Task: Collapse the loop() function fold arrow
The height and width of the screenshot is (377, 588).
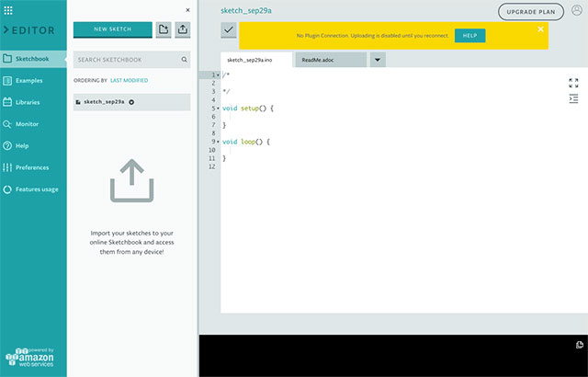Action: (x=218, y=142)
